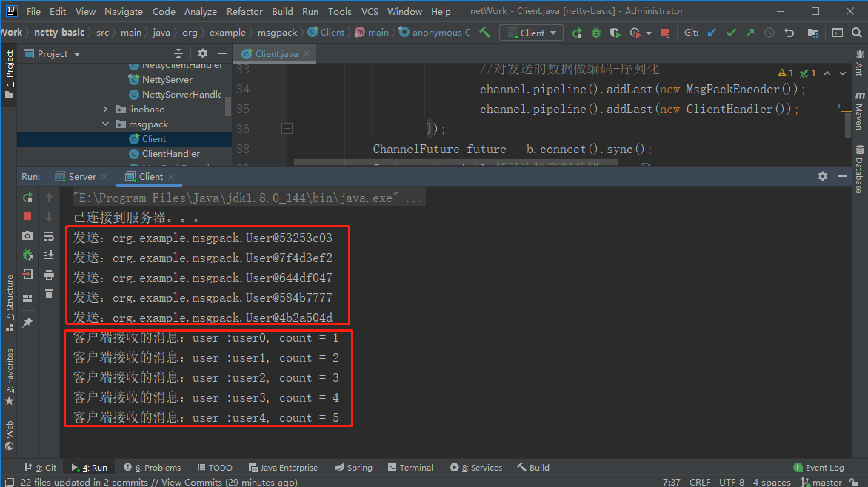868x487 pixels.
Task: Collapse the msgpack folder
Action: click(x=105, y=124)
